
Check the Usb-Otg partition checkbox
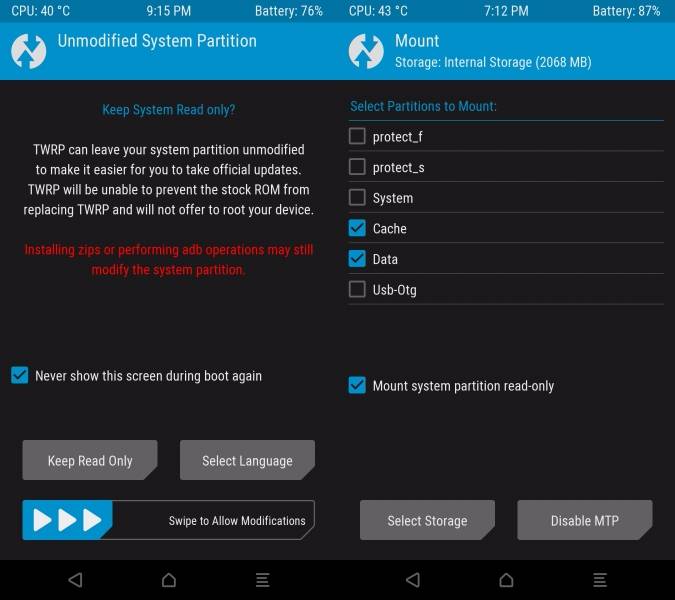[357, 289]
